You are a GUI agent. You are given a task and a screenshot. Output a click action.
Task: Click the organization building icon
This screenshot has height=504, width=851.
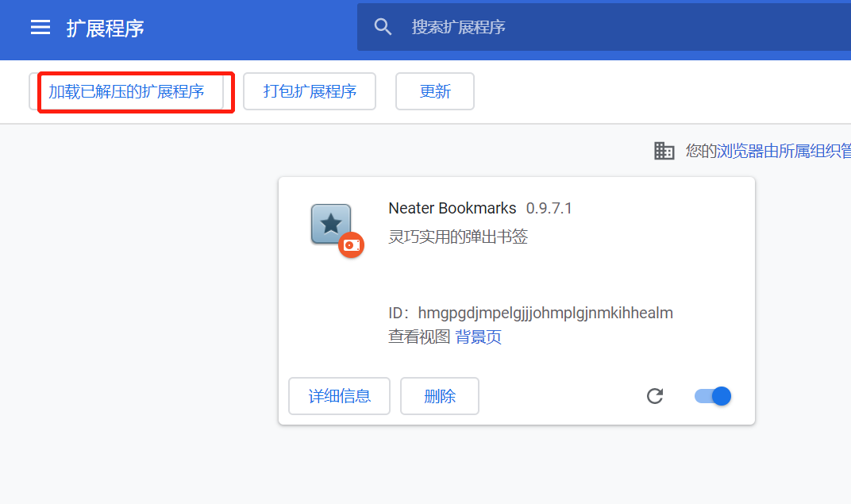(x=664, y=151)
